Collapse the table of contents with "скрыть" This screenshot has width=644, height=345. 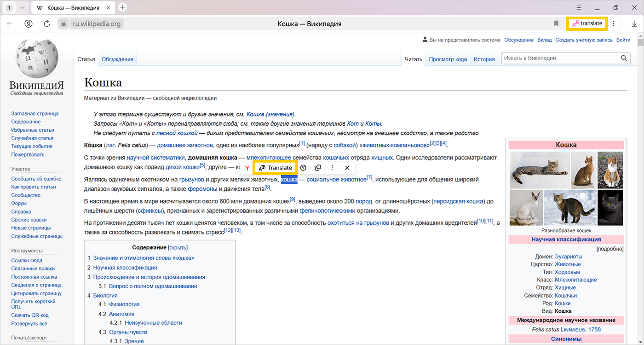[178, 247]
